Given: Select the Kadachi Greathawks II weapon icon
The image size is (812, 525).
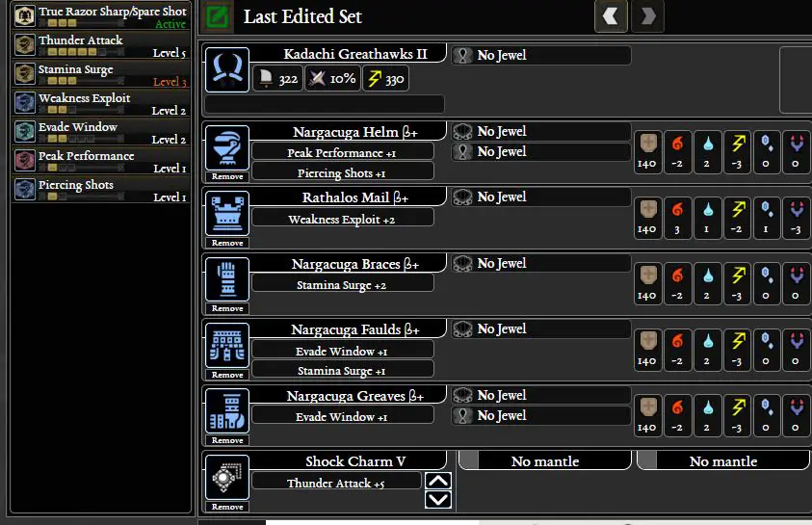Looking at the screenshot, I should click(227, 69).
